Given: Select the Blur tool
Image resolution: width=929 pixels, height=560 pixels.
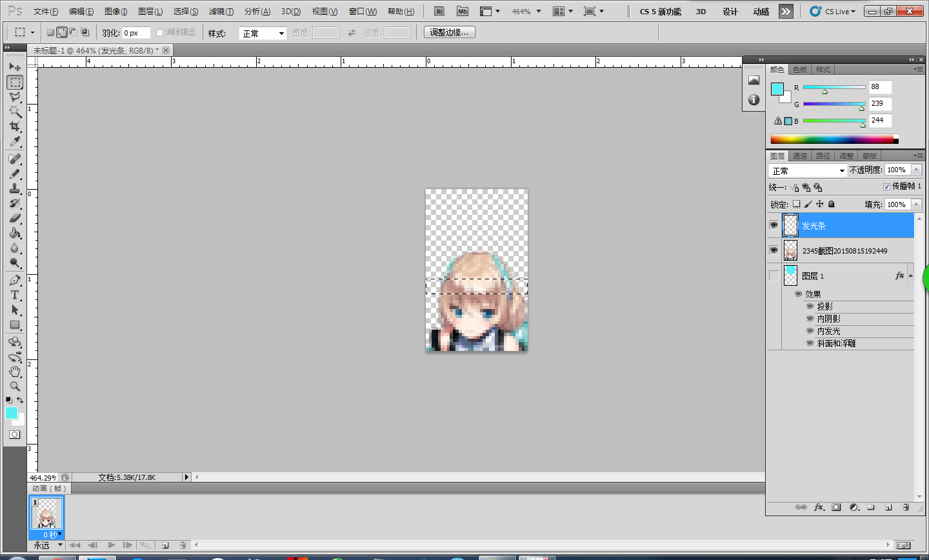Looking at the screenshot, I should click(15, 248).
